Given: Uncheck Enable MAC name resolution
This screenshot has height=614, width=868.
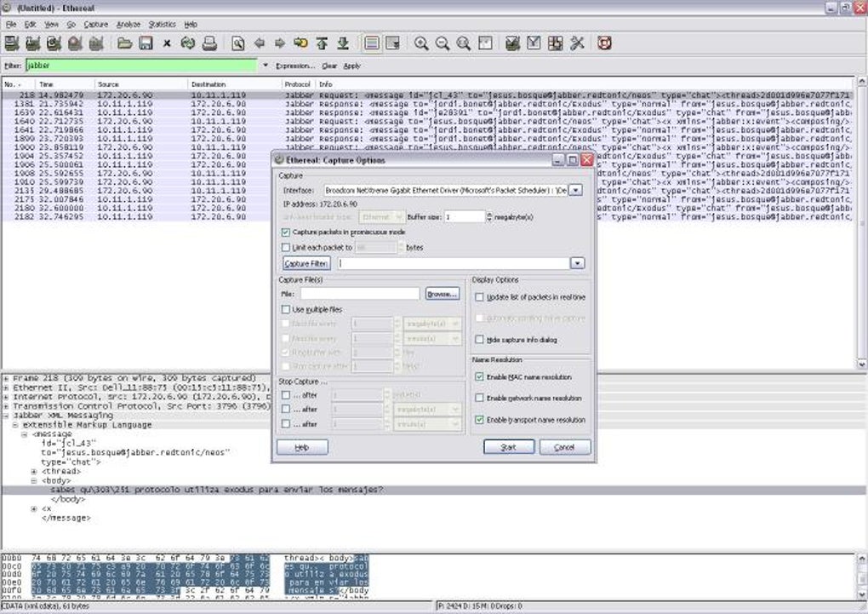Looking at the screenshot, I should (x=479, y=376).
